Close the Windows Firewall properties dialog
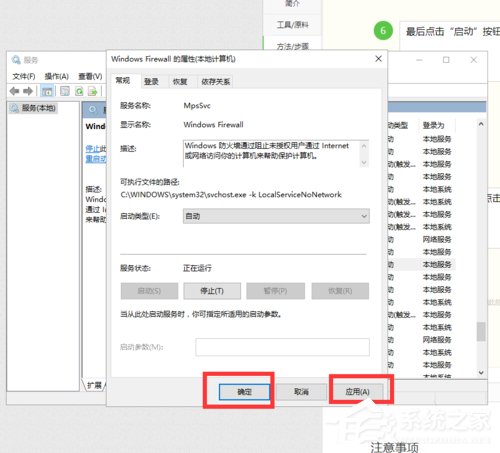The image size is (500, 453). click(378, 59)
